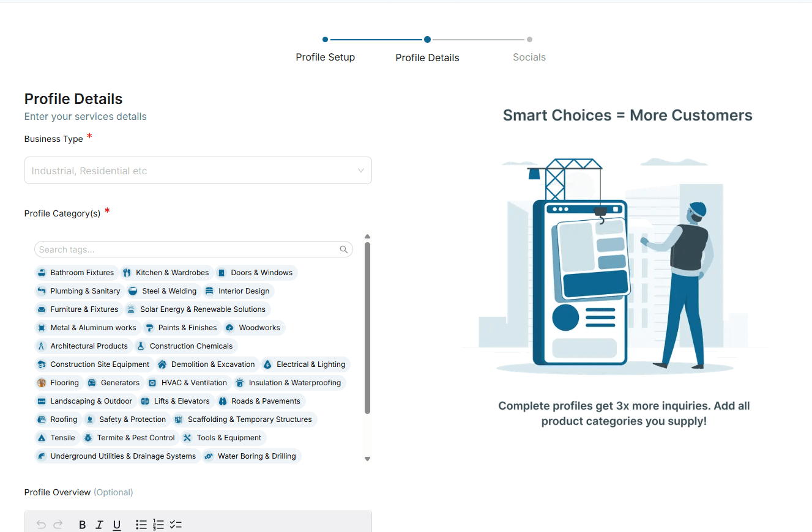Click the Landscaping & Outdoor icon

pos(42,401)
